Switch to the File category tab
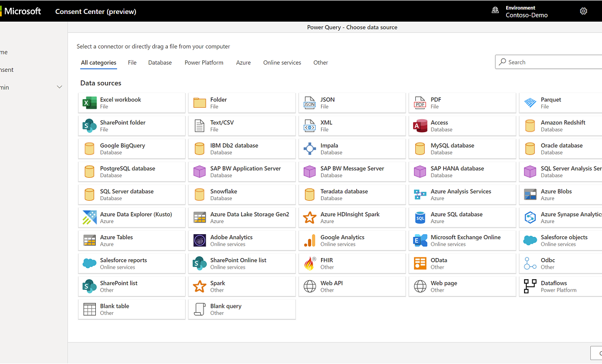The width and height of the screenshot is (602, 364). click(132, 62)
